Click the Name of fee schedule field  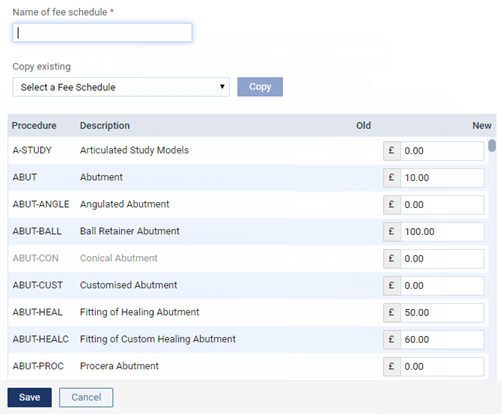102,33
